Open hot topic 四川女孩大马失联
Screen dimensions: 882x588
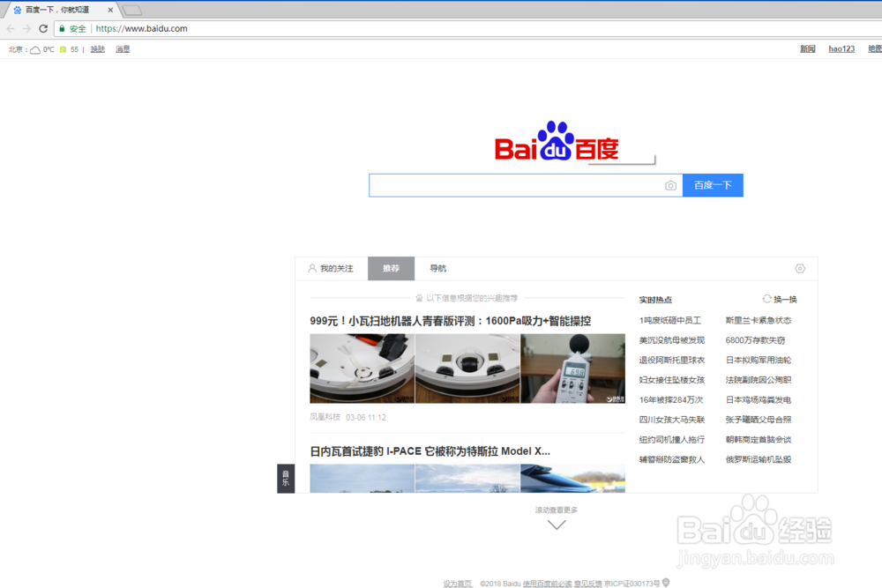671,420
